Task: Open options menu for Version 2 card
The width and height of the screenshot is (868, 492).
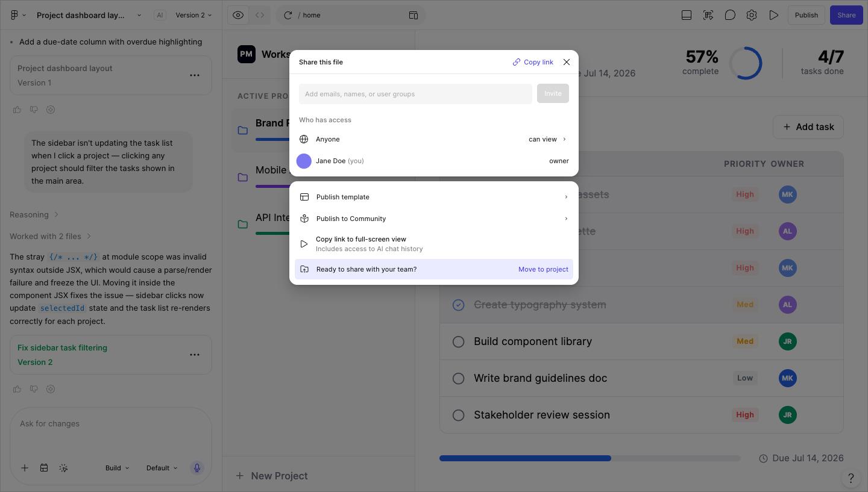Action: (195, 355)
